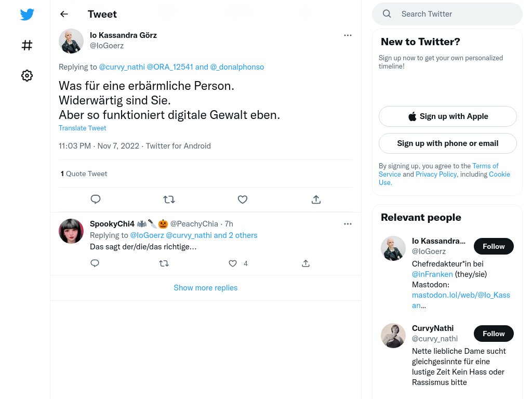This screenshot has width=532, height=399.
Task: Follow Io Kassandra in Relevant people
Action: (x=494, y=246)
